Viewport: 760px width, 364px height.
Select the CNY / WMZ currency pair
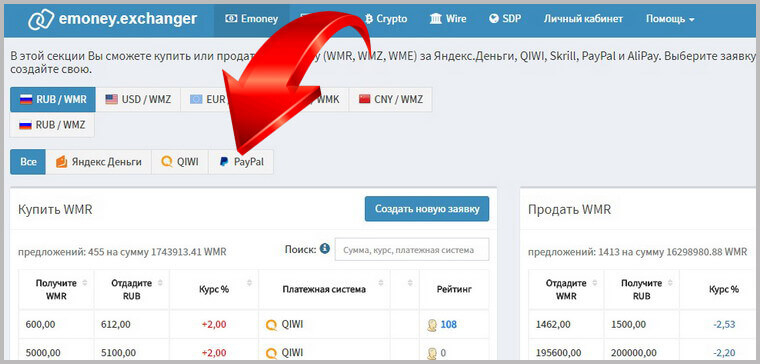(391, 100)
